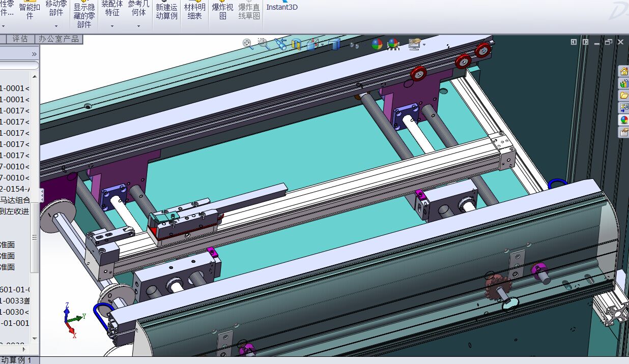Open dropdown arrow beside View Orientation cube
This screenshot has height=364, width=629.
click(x=322, y=45)
